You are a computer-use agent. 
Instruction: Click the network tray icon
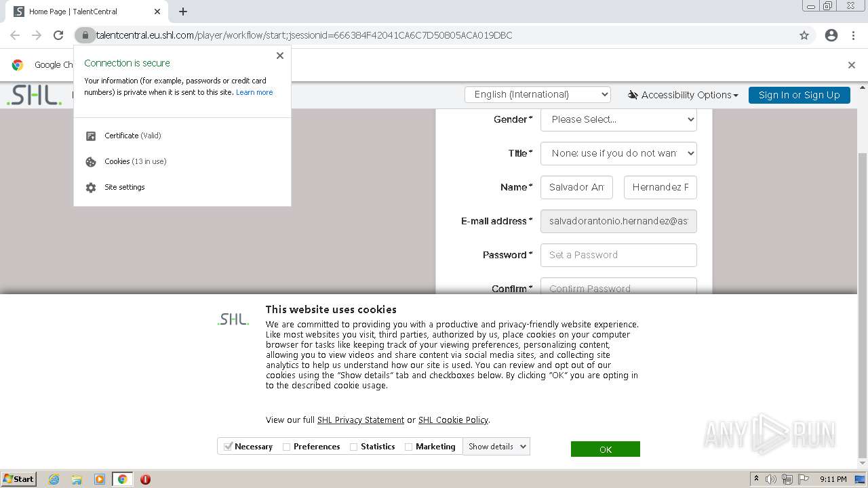pyautogui.click(x=787, y=479)
